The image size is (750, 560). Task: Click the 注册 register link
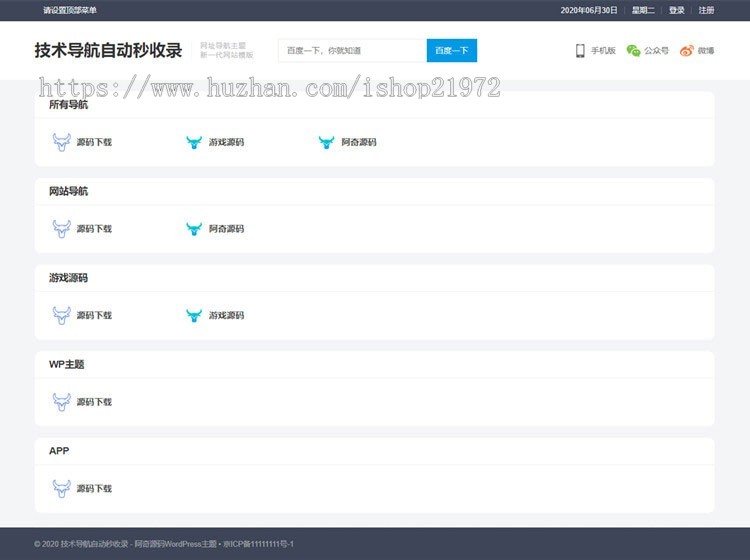[706, 10]
